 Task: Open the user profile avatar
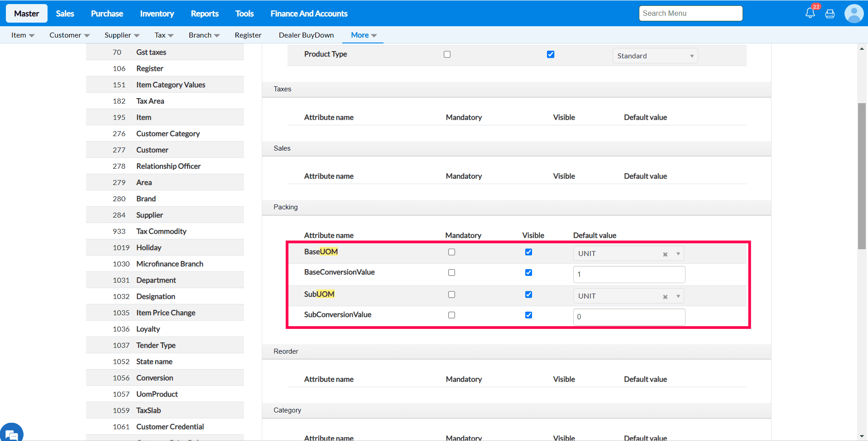854,14
